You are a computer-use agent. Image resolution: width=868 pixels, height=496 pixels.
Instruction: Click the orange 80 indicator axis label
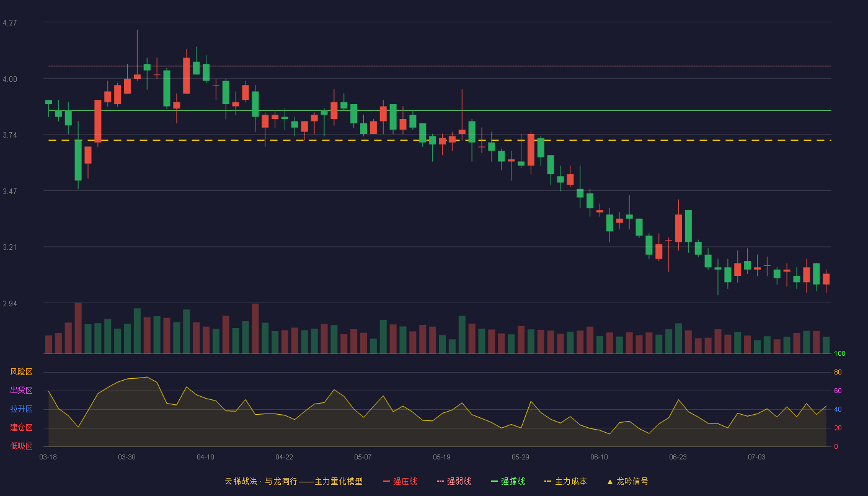(838, 372)
